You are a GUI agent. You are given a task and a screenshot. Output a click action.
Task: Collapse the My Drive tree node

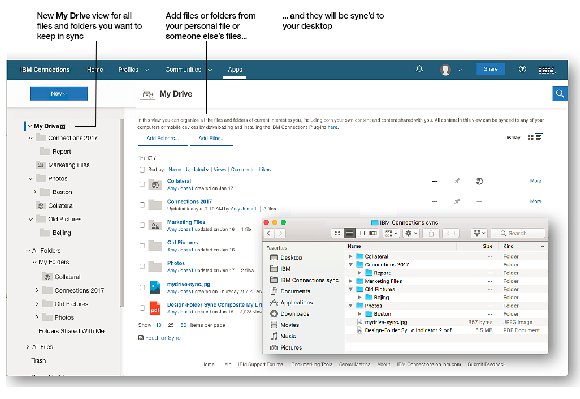[x=30, y=126]
